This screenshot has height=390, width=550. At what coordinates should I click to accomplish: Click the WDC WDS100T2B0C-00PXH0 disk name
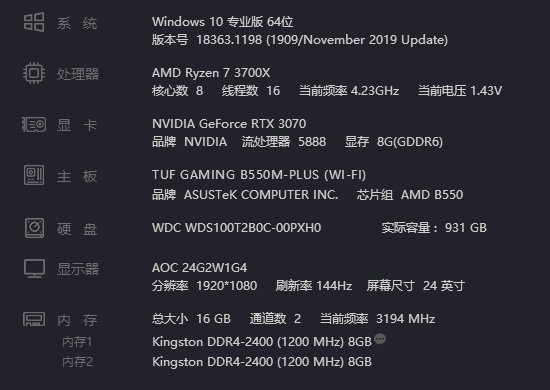click(236, 228)
